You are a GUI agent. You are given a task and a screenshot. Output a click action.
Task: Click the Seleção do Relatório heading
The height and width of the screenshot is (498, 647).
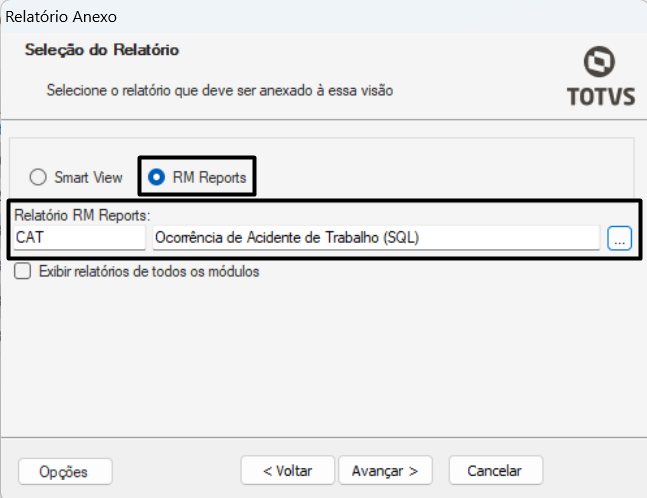click(x=102, y=50)
